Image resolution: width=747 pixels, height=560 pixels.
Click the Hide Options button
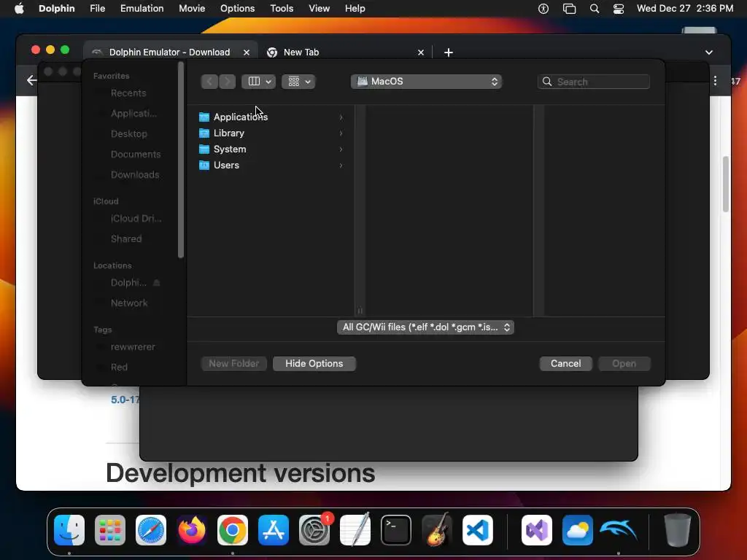(x=314, y=364)
